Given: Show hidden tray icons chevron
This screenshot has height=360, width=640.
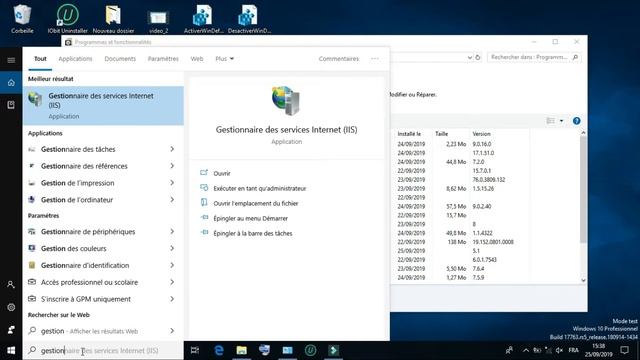Looking at the screenshot, I should 526,350.
